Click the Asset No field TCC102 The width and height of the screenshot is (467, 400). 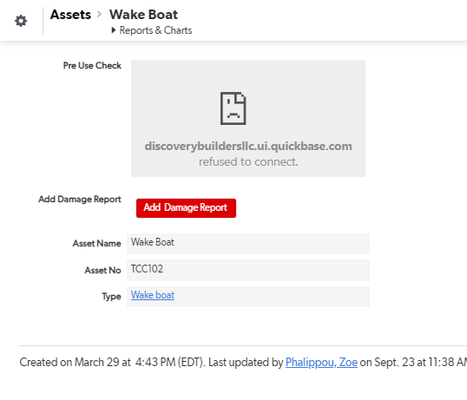point(248,270)
